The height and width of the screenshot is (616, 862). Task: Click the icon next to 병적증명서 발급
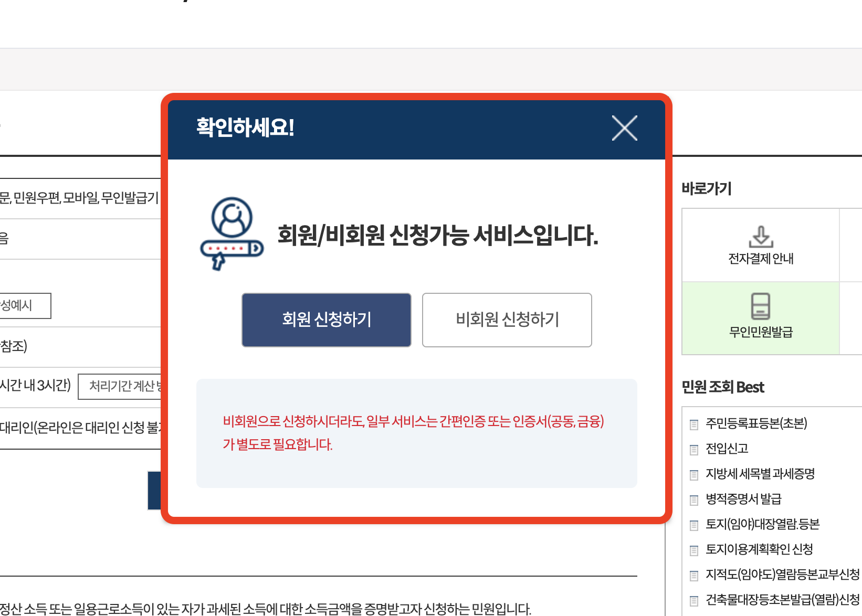(x=694, y=500)
